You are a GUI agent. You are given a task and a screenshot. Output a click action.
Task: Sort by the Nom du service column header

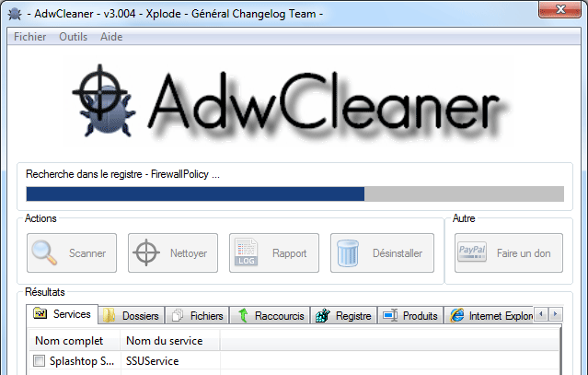point(170,341)
